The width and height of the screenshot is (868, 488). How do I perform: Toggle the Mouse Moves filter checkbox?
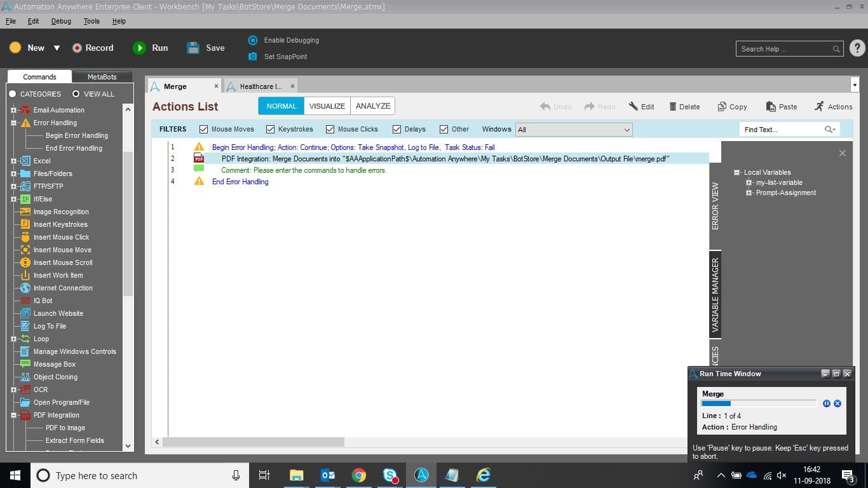tap(204, 129)
